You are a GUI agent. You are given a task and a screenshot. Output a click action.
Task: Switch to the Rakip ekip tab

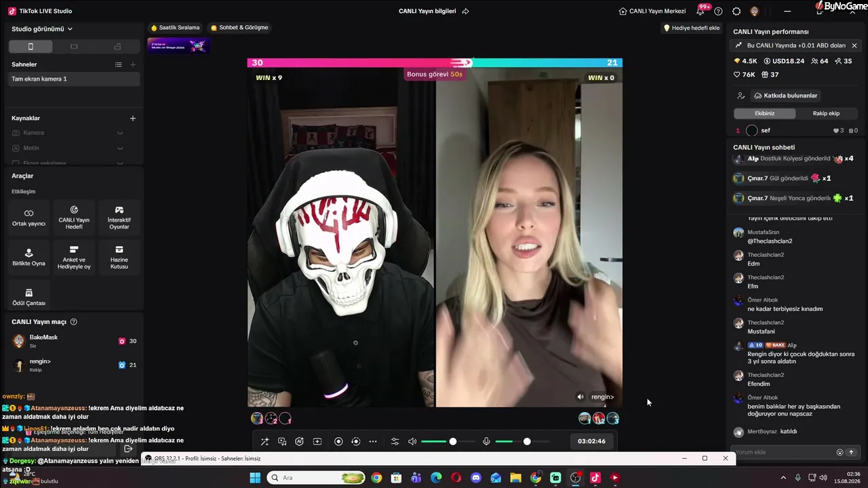point(826,114)
